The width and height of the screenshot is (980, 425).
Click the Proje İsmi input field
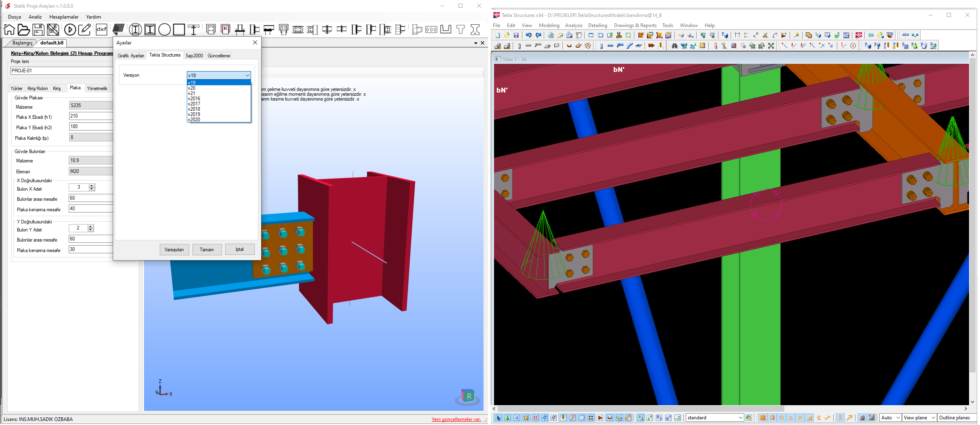pyautogui.click(x=61, y=71)
